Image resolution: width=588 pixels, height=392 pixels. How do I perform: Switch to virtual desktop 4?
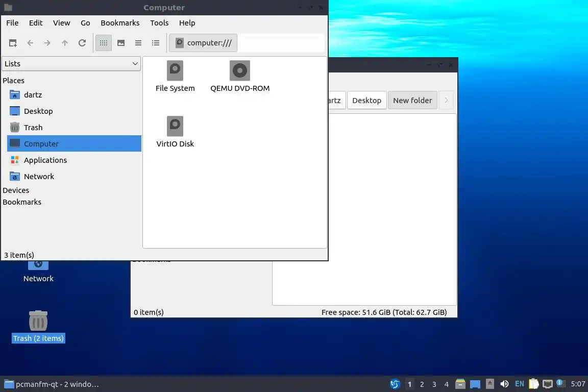pos(446,384)
